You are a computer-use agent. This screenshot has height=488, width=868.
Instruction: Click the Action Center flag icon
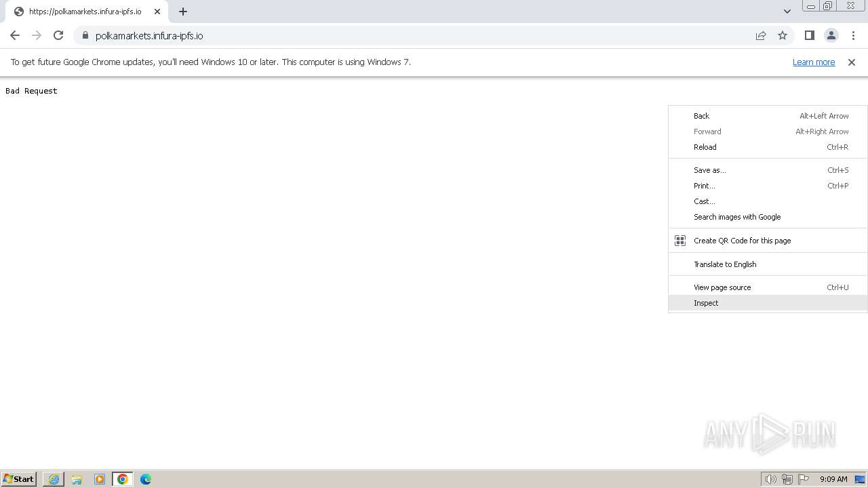click(804, 479)
